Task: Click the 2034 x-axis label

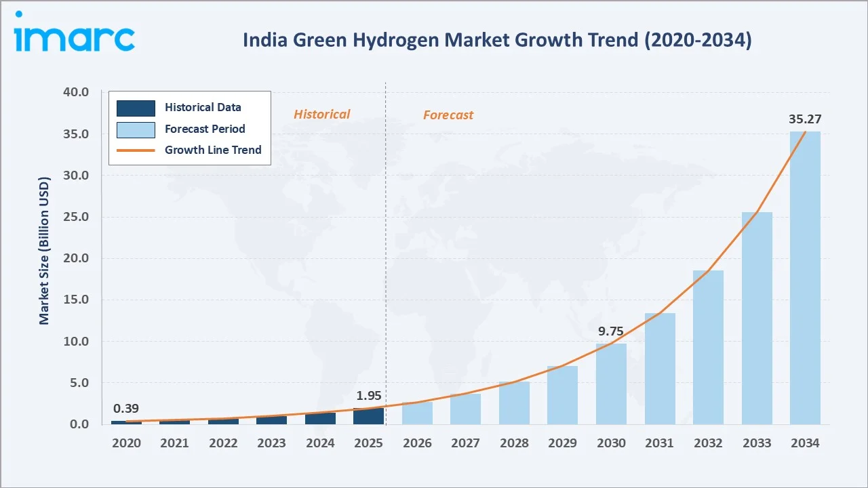Action: click(805, 443)
